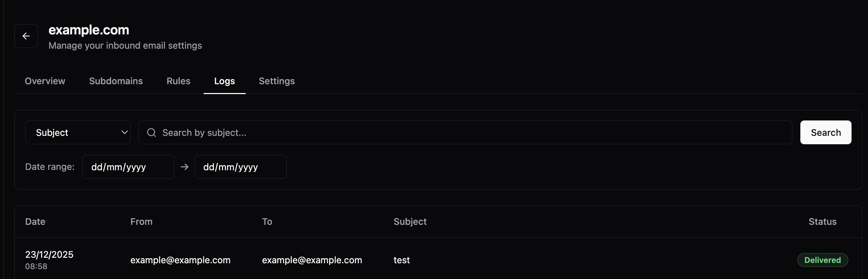
Task: Click the From column header
Action: 141,222
